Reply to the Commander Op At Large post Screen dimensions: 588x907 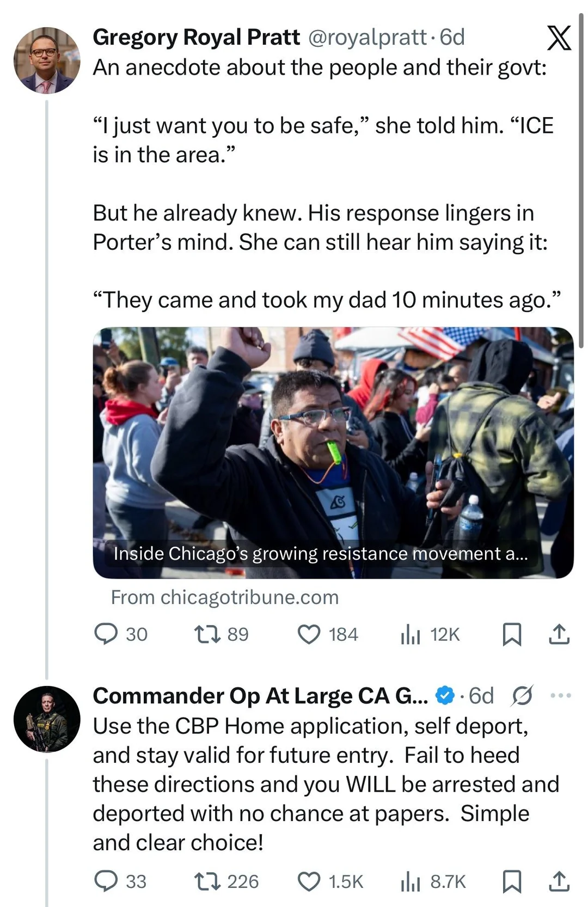106,881
